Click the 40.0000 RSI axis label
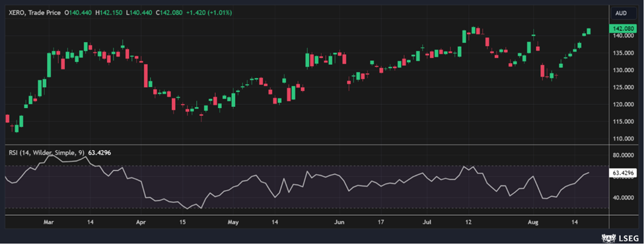 624,198
